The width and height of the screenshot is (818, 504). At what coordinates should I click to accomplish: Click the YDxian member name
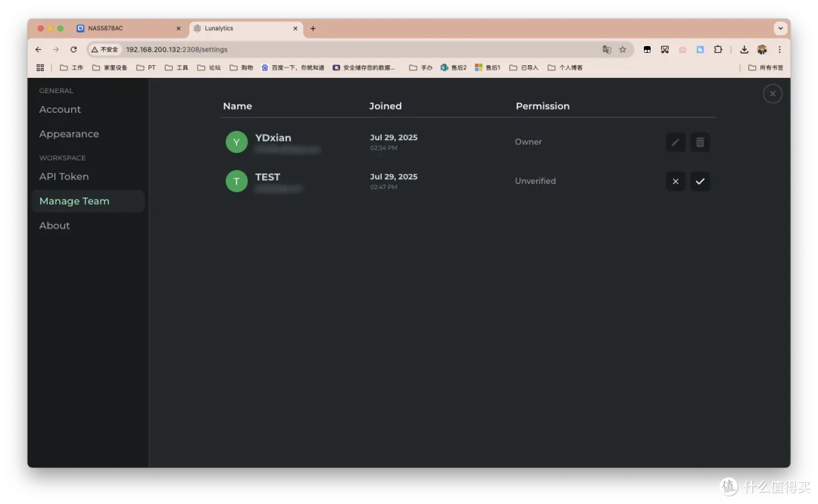[x=273, y=138]
